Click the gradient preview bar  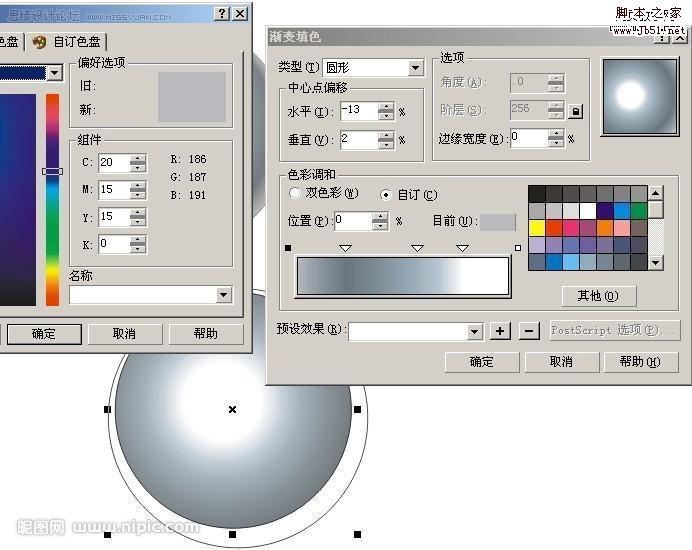(403, 276)
